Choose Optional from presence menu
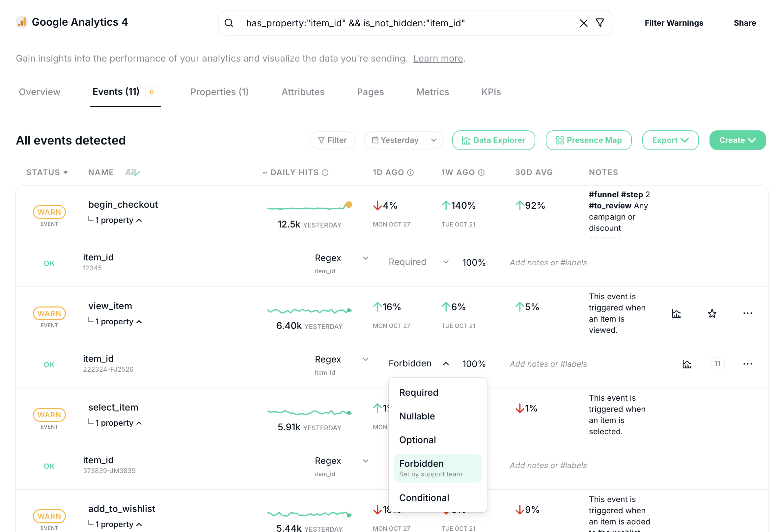Screen dimensions: 778x532 tap(417, 439)
